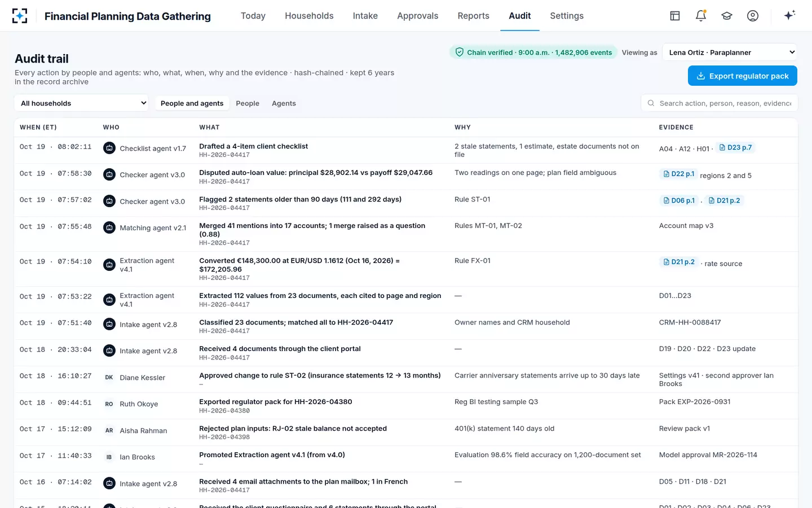Open the layout panel icon
812x508 pixels.
[675, 16]
